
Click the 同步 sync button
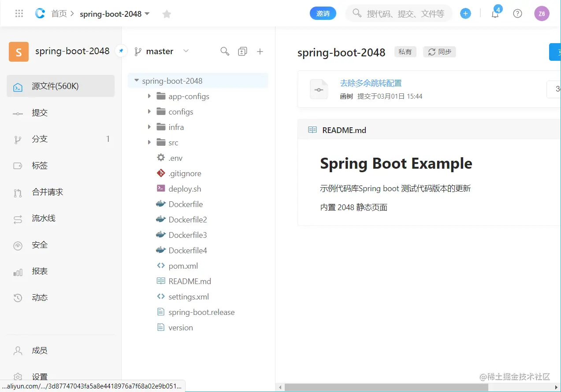439,52
